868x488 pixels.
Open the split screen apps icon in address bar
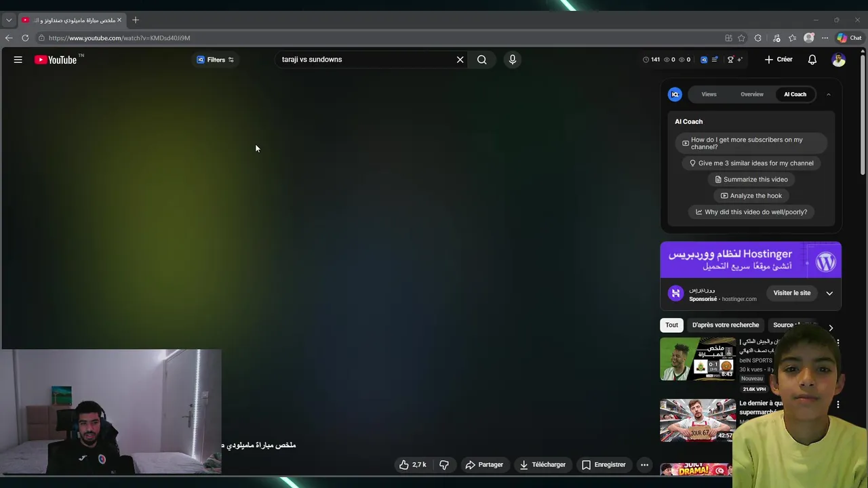coord(728,38)
